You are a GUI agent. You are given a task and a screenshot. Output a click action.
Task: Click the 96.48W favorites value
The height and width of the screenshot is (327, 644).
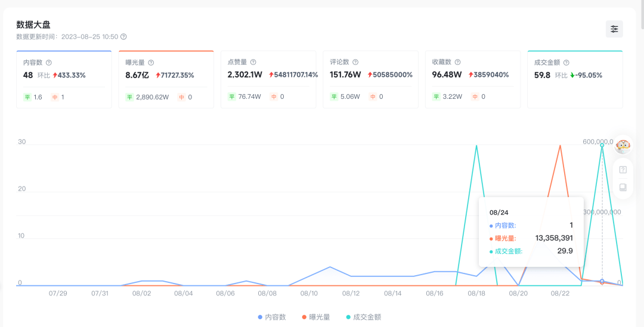(x=447, y=74)
